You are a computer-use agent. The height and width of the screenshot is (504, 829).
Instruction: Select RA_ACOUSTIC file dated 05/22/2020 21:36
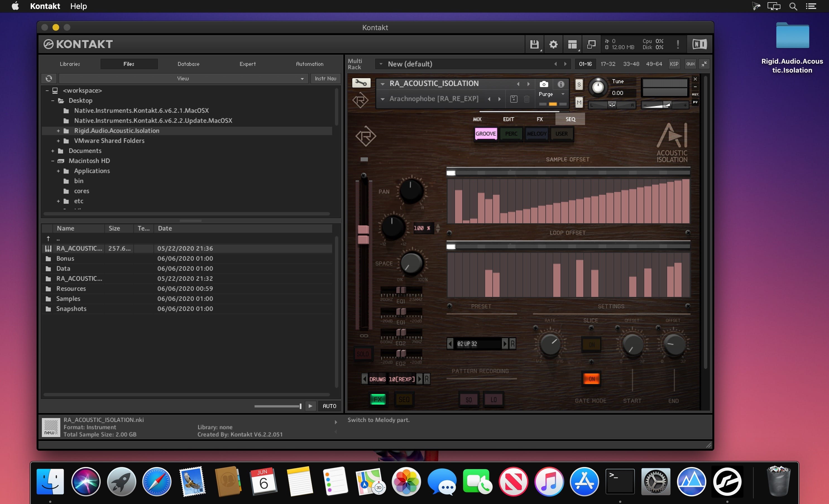187,248
